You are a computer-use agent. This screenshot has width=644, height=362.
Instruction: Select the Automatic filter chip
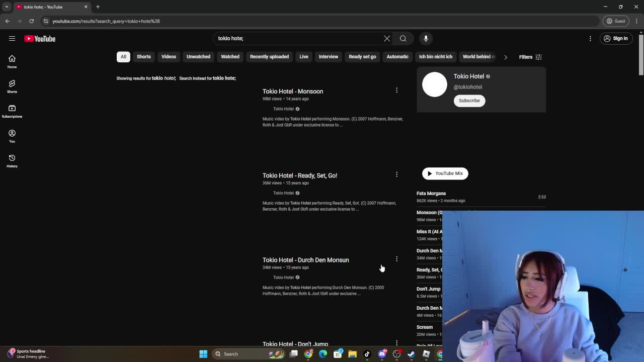397,57
